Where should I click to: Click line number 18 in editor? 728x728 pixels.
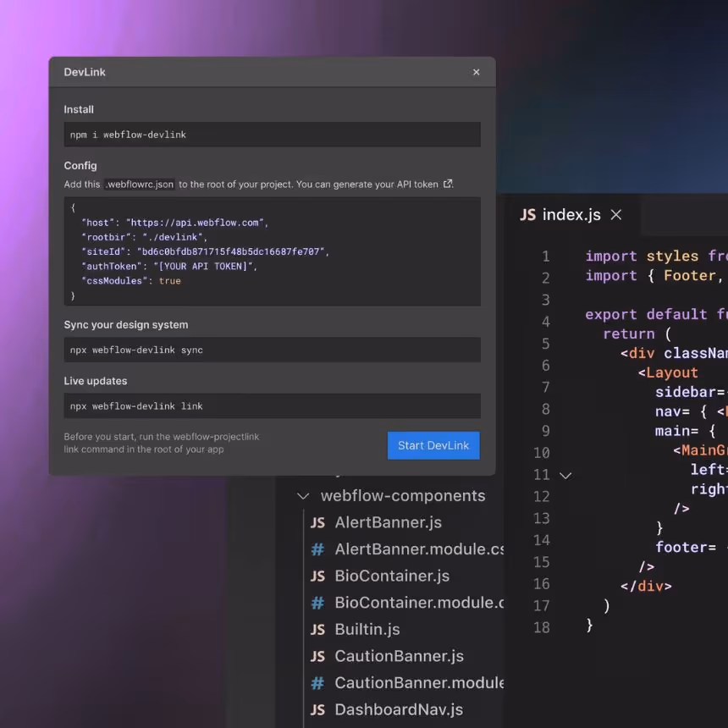[542, 628]
